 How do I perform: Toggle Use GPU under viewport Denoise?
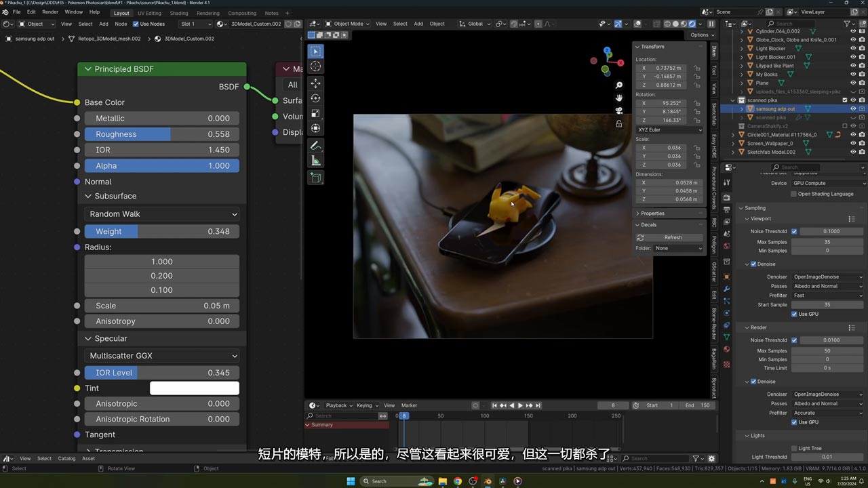(794, 314)
